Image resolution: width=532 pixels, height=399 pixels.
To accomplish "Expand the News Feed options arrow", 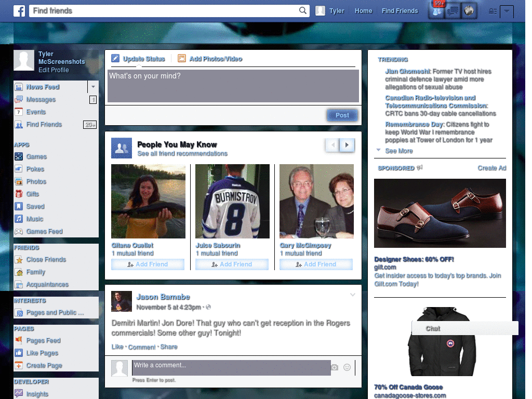I will pyautogui.click(x=93, y=87).
